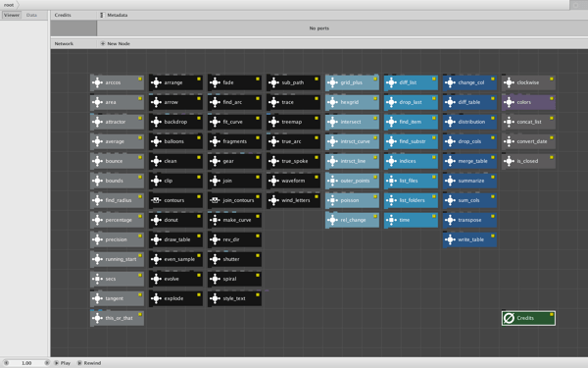Select the this_or_that node icon
The width and height of the screenshot is (588, 368).
coord(97,318)
